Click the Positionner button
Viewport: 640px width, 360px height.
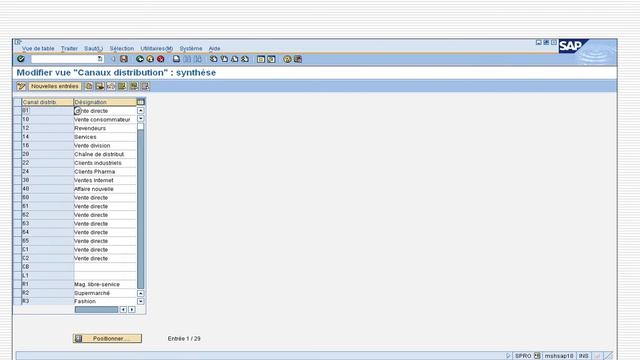[x=107, y=338]
